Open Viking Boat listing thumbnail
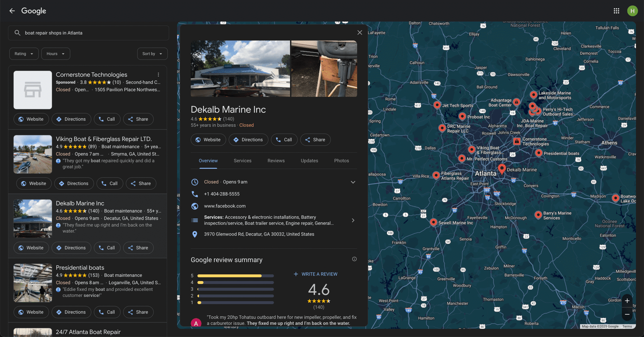644x337 pixels. (33, 154)
